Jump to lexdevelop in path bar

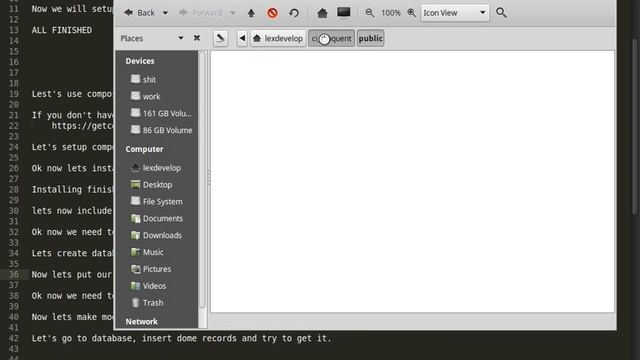click(x=278, y=38)
